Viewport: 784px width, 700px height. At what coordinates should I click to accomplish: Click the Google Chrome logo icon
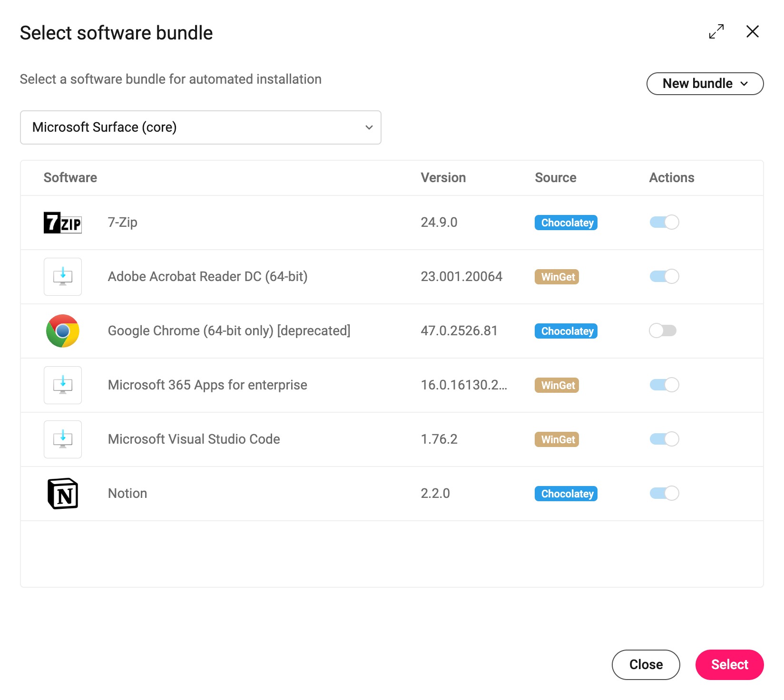[x=63, y=331]
